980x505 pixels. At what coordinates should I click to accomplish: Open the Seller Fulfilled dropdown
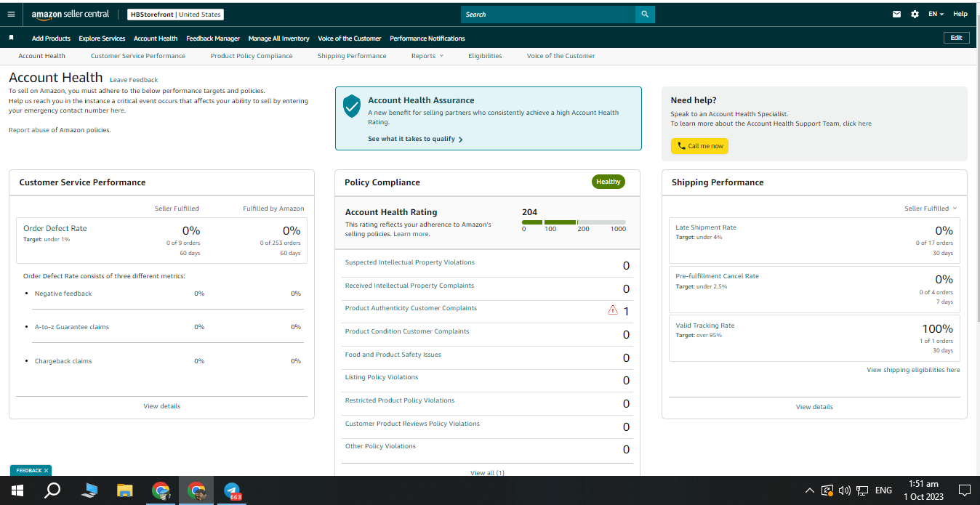931,209
